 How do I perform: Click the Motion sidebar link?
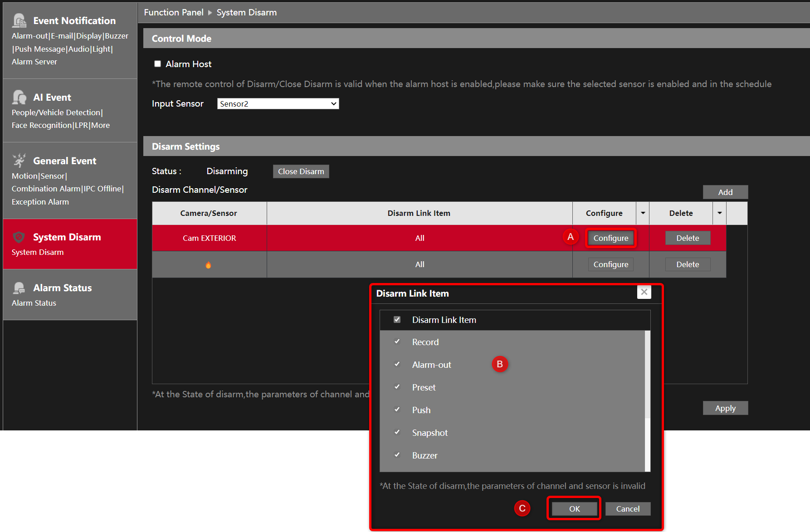24,176
